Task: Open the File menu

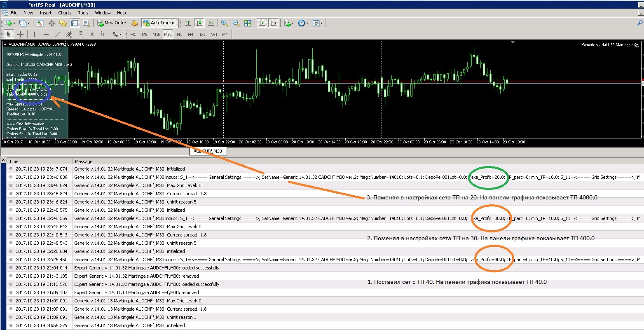Action: (14, 13)
